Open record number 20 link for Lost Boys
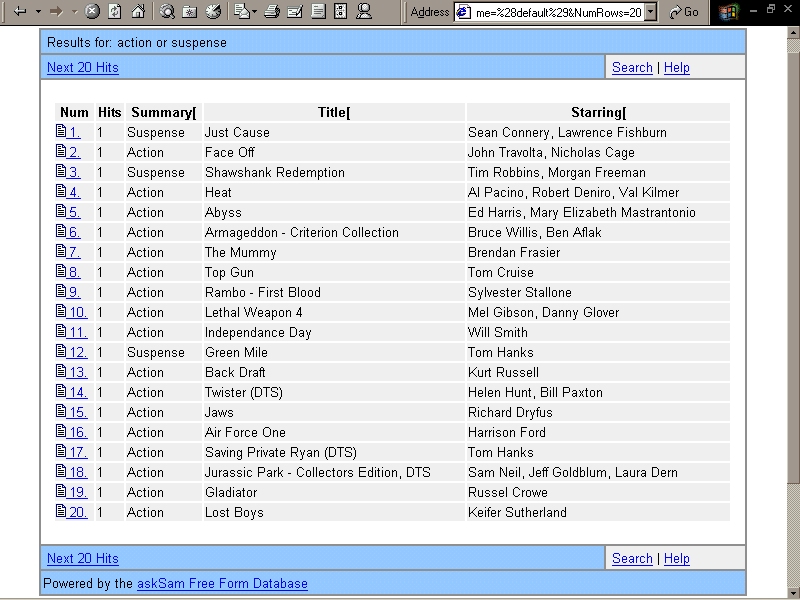The width and height of the screenshot is (800, 600). point(77,512)
